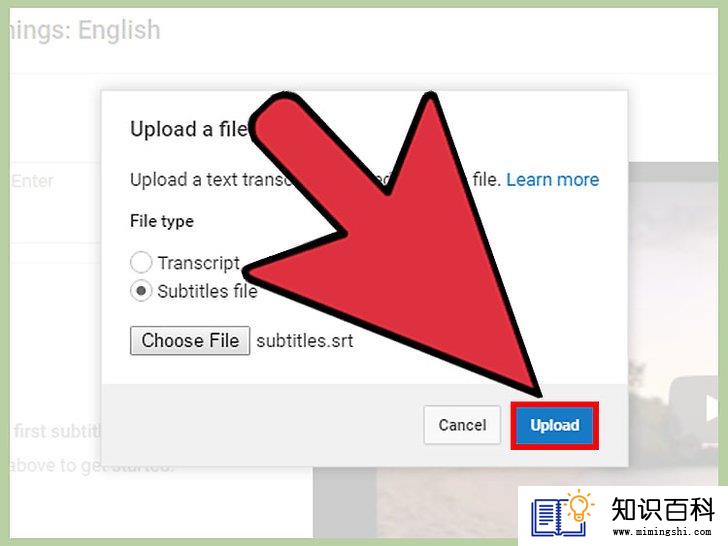The height and width of the screenshot is (546, 728).
Task: Open the Learn more link
Action: 552,180
